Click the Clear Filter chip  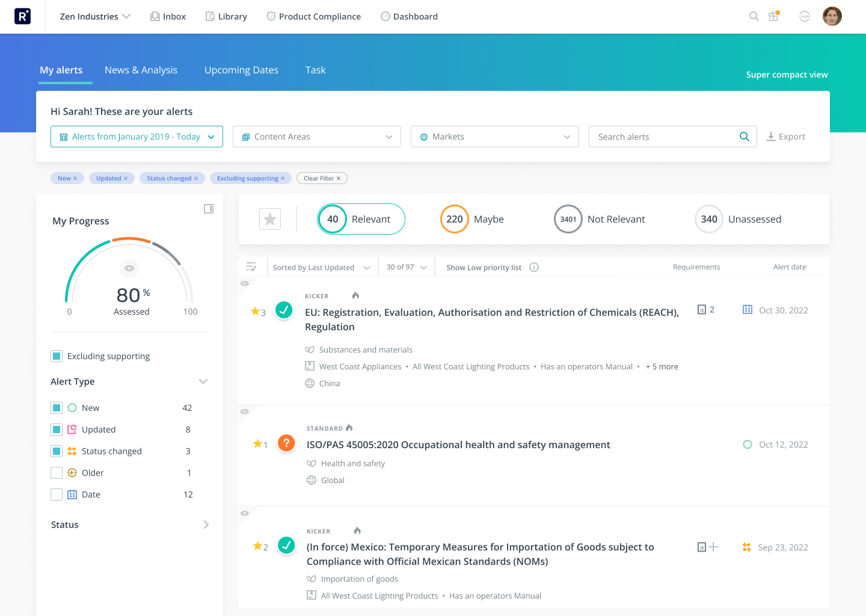[322, 178]
